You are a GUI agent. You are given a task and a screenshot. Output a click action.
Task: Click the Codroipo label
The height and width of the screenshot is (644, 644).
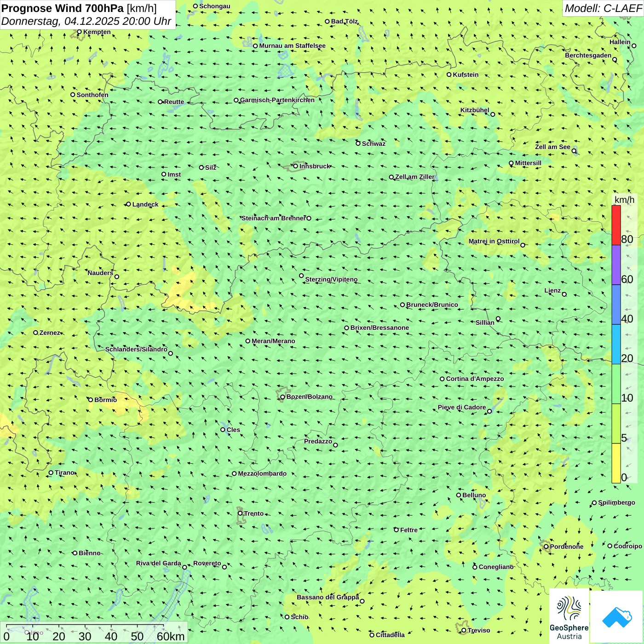[x=628, y=546]
